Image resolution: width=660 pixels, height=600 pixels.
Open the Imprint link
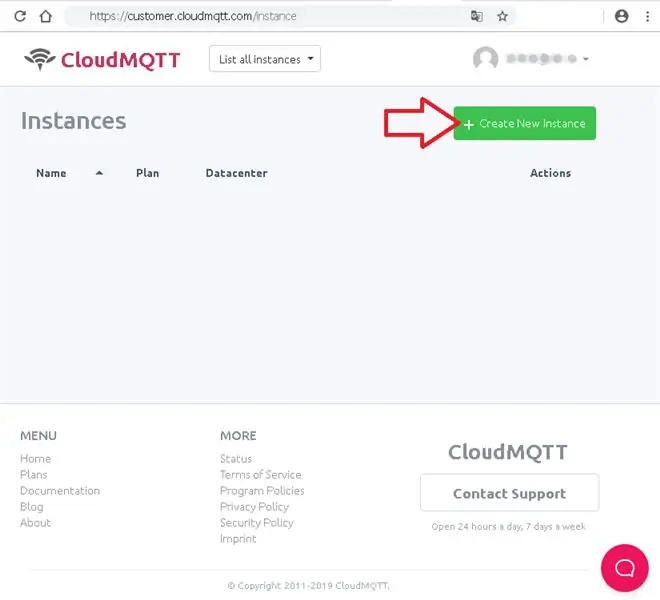[x=238, y=539]
